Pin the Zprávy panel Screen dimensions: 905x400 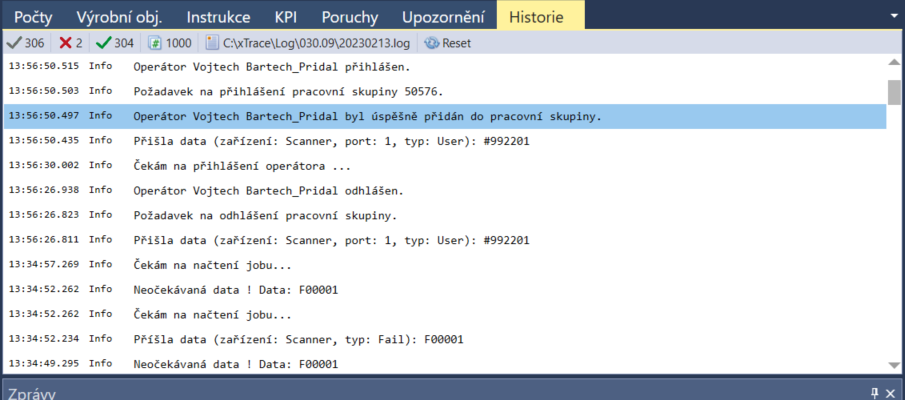point(875,392)
